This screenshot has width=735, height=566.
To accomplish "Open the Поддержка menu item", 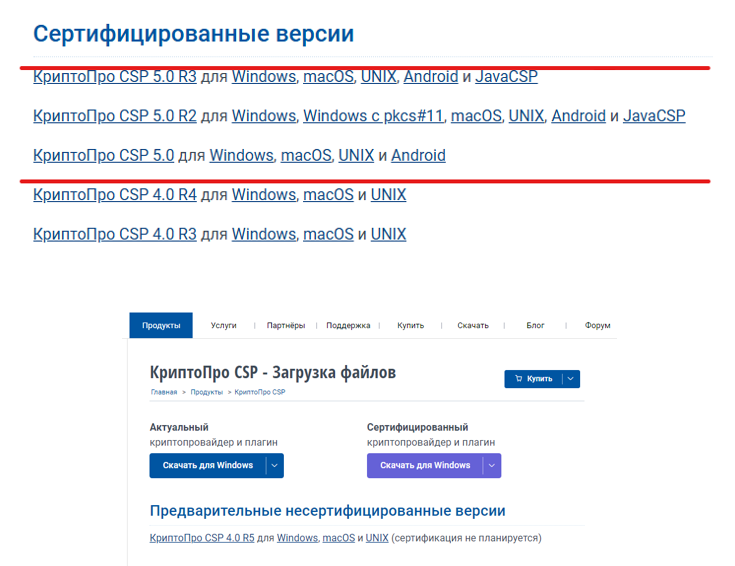I will click(348, 325).
